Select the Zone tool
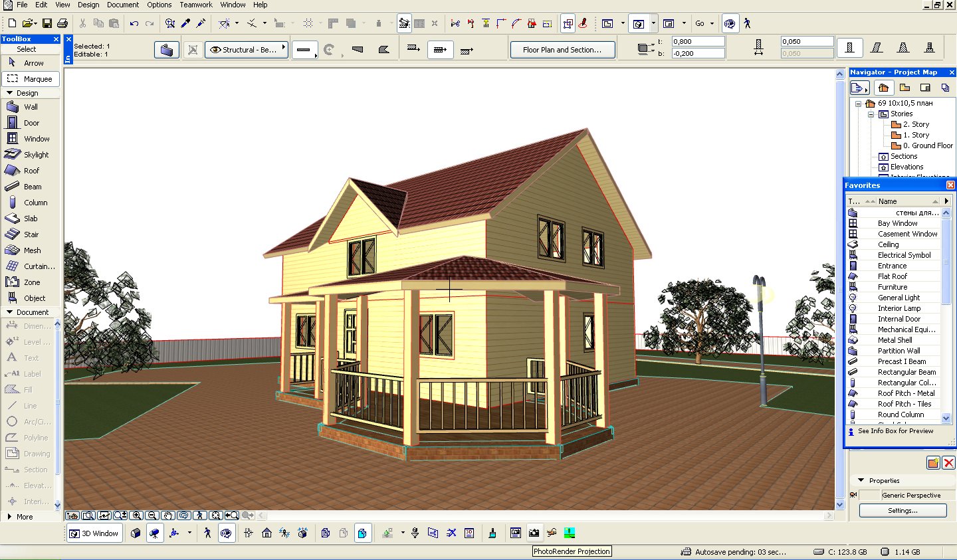The width and height of the screenshot is (957, 560). (31, 282)
